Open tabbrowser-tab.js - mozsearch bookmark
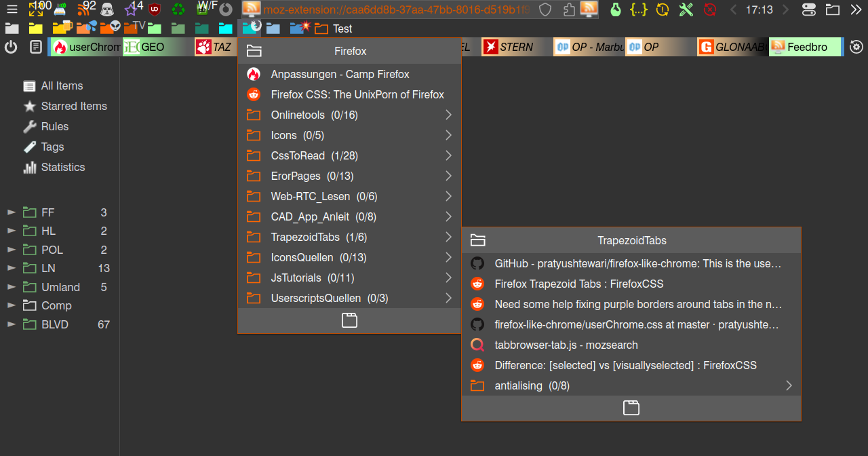The width and height of the screenshot is (868, 456). (631, 345)
